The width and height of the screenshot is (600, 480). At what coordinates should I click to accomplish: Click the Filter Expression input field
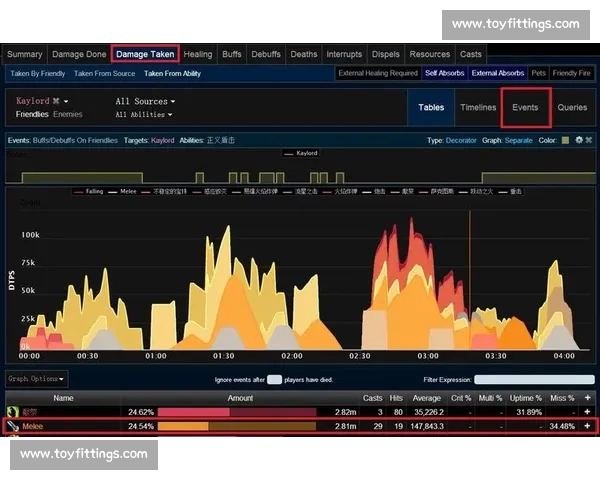[x=534, y=380]
